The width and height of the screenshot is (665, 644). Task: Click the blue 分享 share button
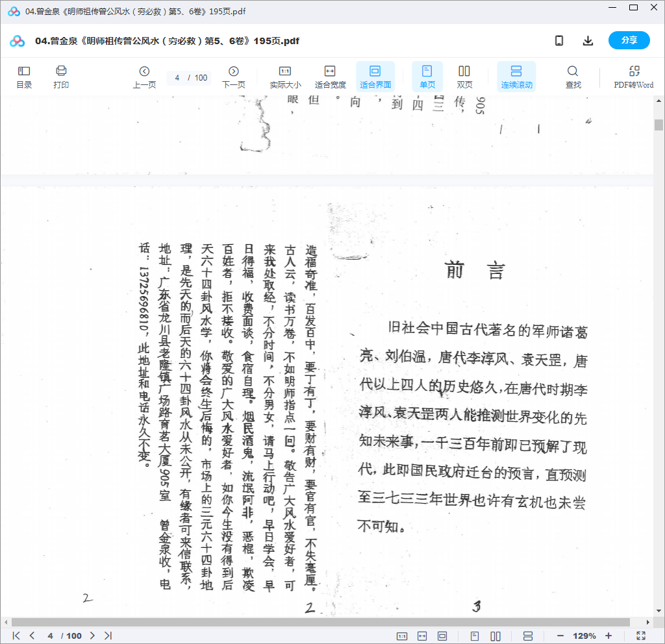click(x=628, y=40)
